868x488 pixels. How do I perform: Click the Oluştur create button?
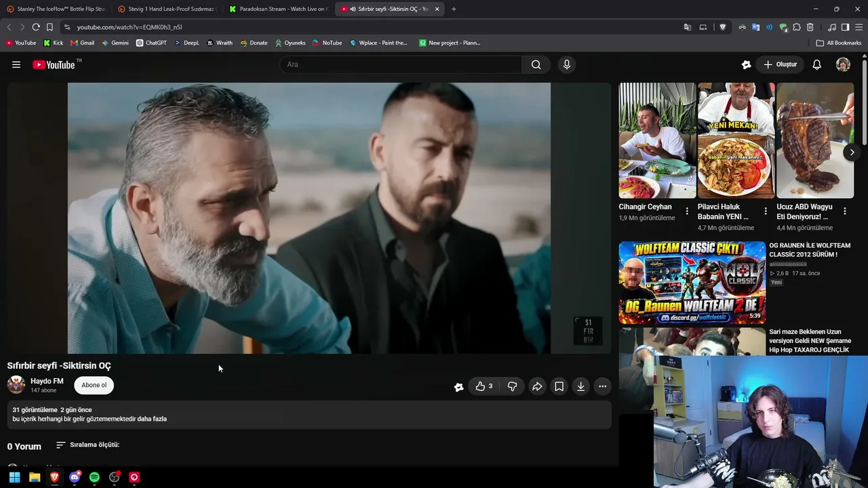pos(781,64)
